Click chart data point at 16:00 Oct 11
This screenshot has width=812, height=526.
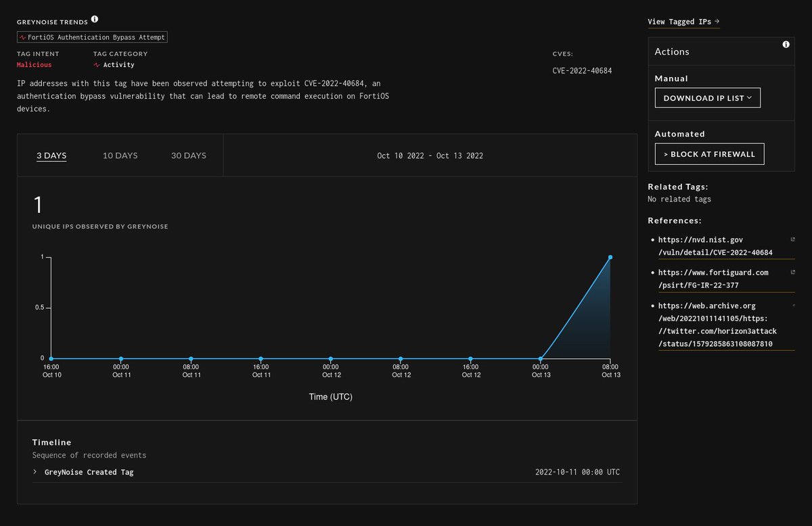(261, 358)
